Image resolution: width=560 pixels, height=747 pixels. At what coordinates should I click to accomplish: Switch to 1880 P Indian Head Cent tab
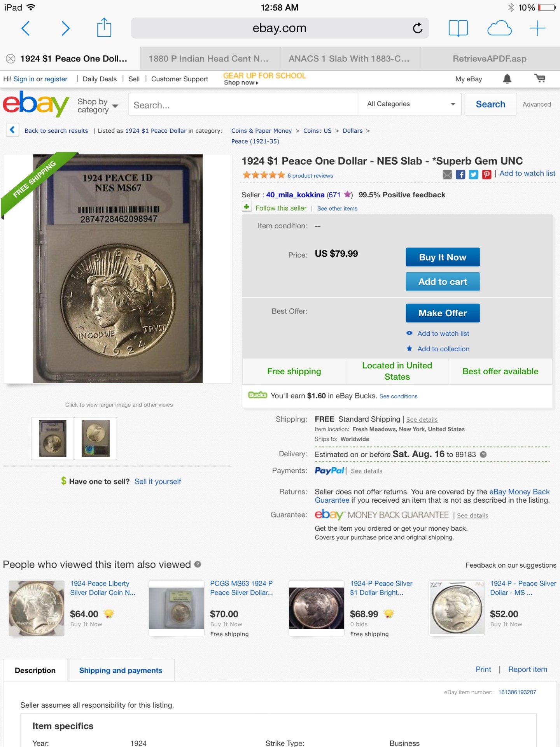point(210,59)
